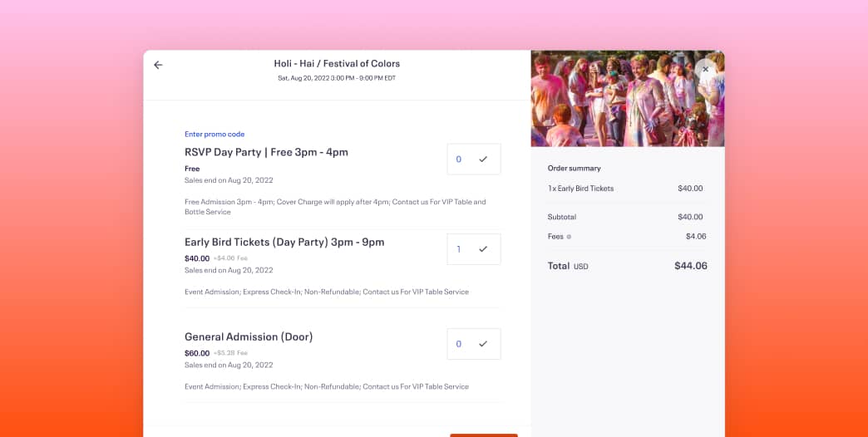The width and height of the screenshot is (868, 437).
Task: Click Early Bird Tickets (Day Party) title
Action: tap(284, 243)
